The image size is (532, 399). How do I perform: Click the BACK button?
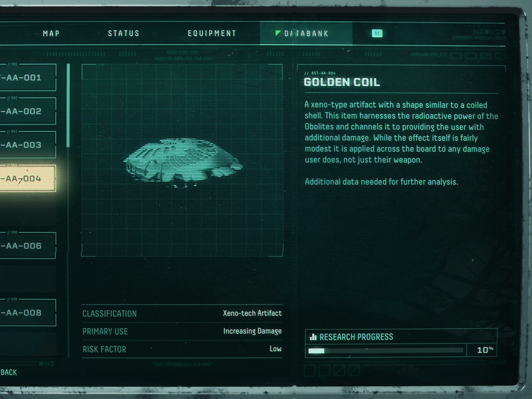[x=9, y=372]
